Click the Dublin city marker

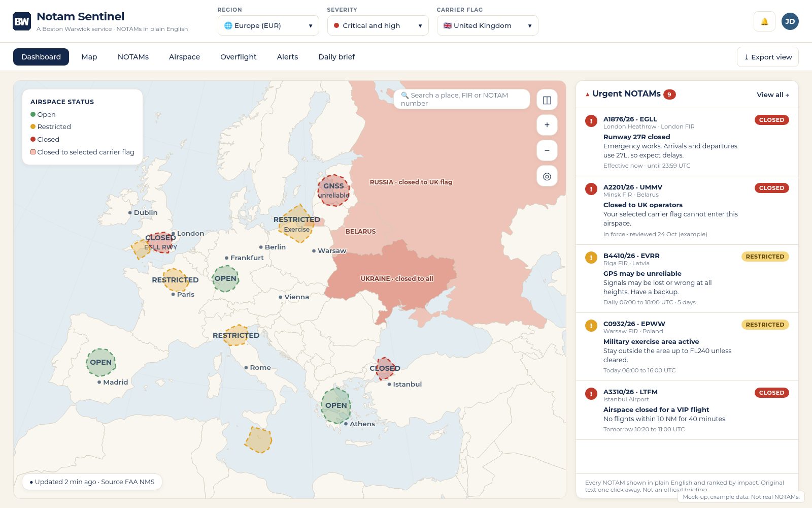tap(130, 213)
